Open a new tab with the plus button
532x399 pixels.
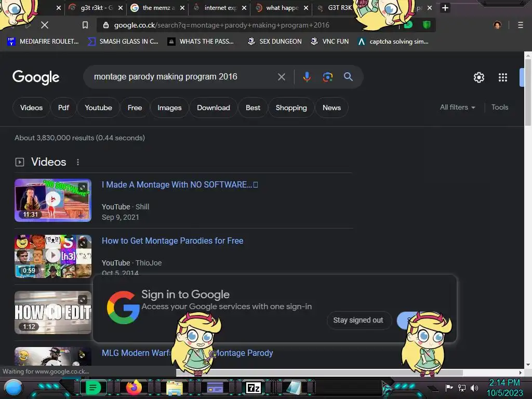point(445,8)
